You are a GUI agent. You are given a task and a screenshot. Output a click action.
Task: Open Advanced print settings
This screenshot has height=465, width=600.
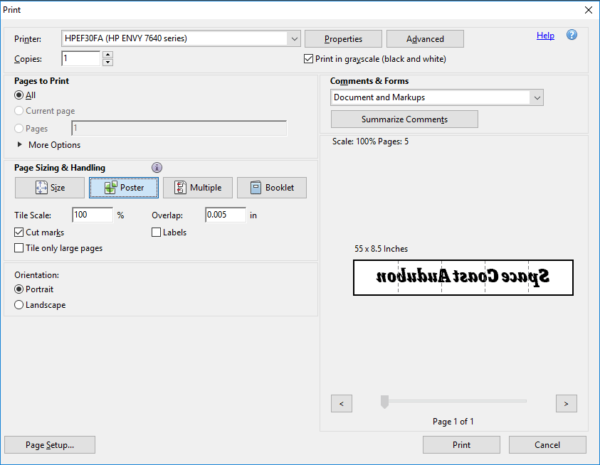[x=425, y=39]
